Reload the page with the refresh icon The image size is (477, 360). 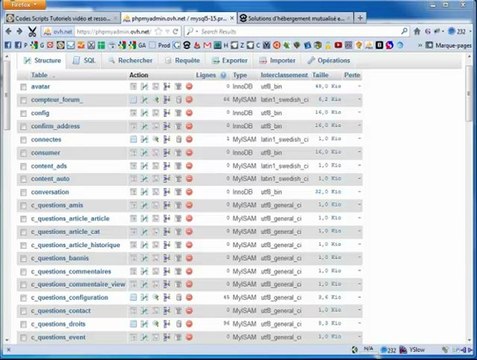click(x=175, y=32)
